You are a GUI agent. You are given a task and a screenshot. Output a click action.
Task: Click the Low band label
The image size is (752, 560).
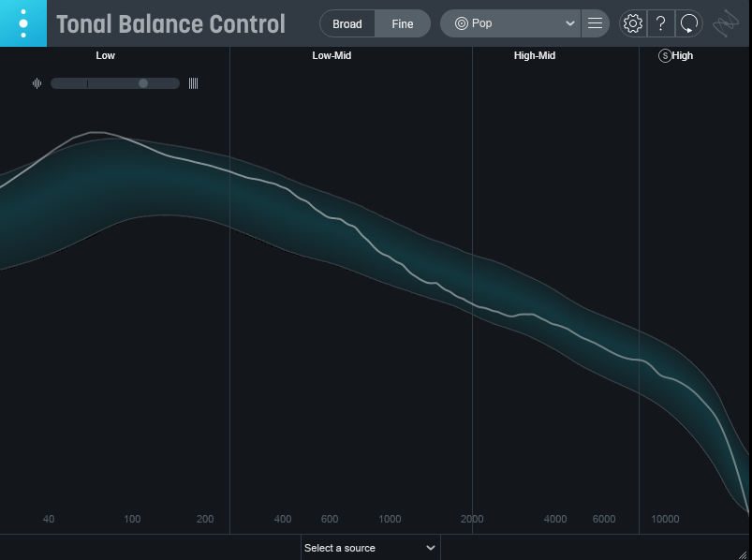[x=106, y=56]
